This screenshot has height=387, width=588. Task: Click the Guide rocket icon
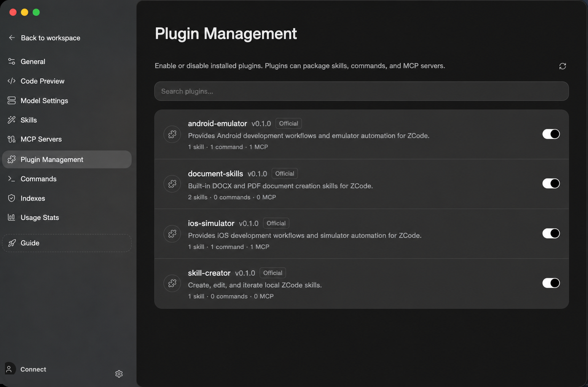(x=12, y=243)
